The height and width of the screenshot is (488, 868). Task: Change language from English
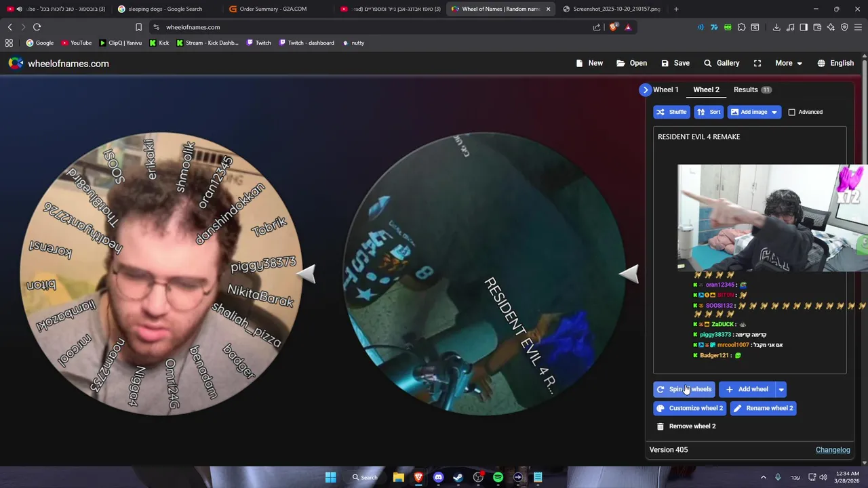835,63
